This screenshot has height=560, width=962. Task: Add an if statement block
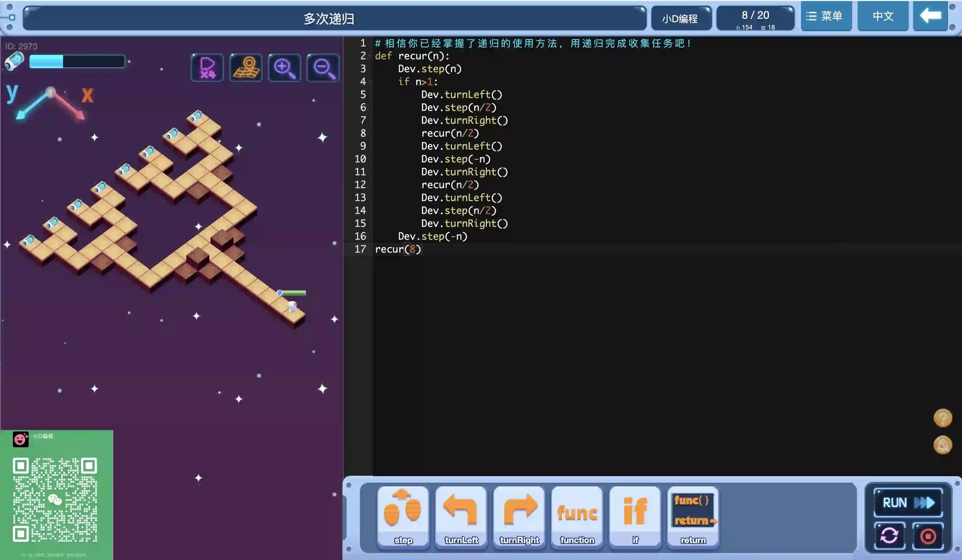coord(635,517)
